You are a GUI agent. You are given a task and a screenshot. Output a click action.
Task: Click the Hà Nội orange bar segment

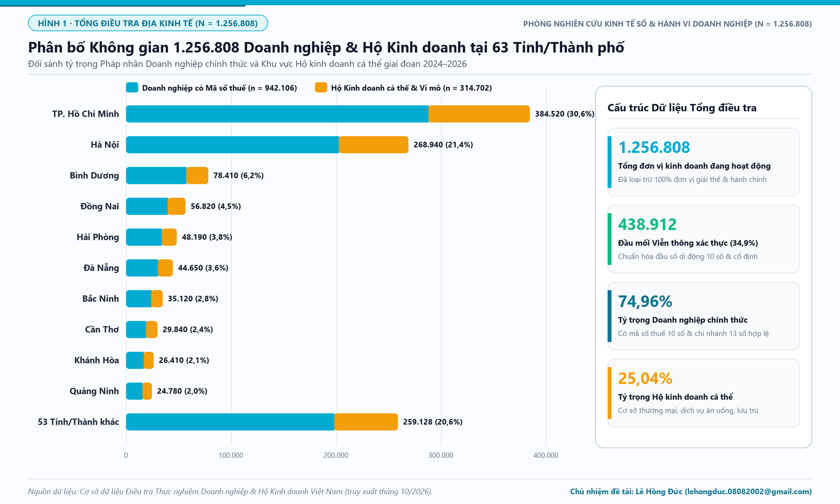pyautogui.click(x=374, y=145)
